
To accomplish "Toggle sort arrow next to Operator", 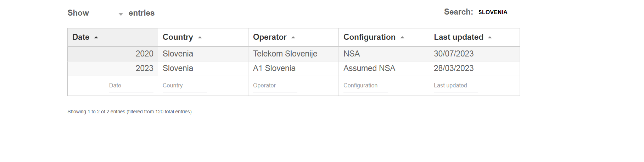I will 293,37.
